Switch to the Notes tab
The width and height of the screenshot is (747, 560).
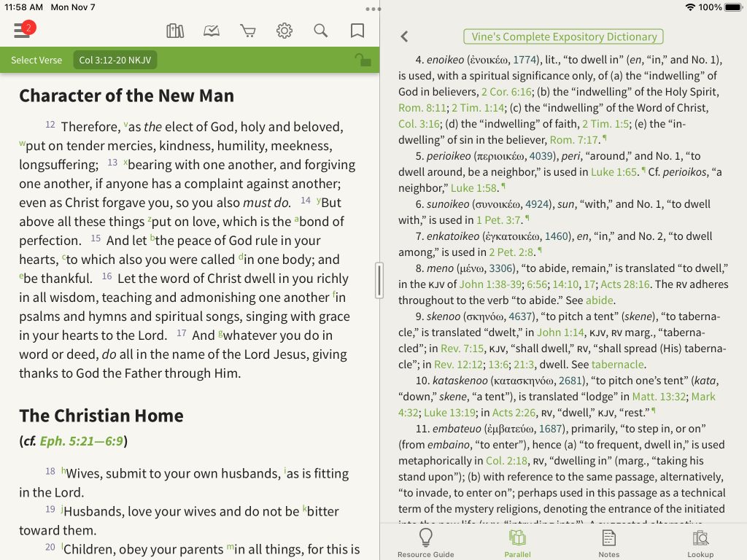tap(609, 542)
